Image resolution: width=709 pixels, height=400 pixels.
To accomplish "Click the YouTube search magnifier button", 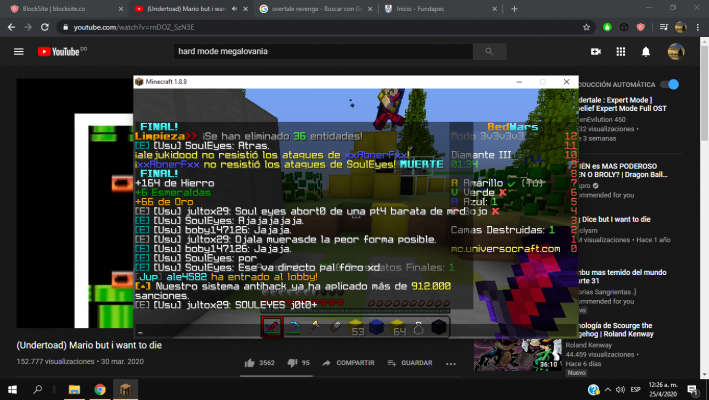I will pyautogui.click(x=489, y=52).
